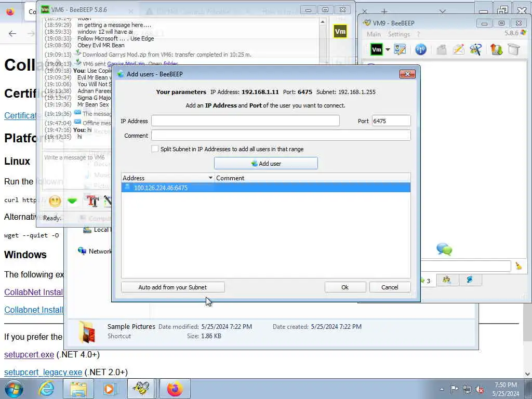
Task: Click the Action Center flag tray icon
Action: (x=454, y=389)
